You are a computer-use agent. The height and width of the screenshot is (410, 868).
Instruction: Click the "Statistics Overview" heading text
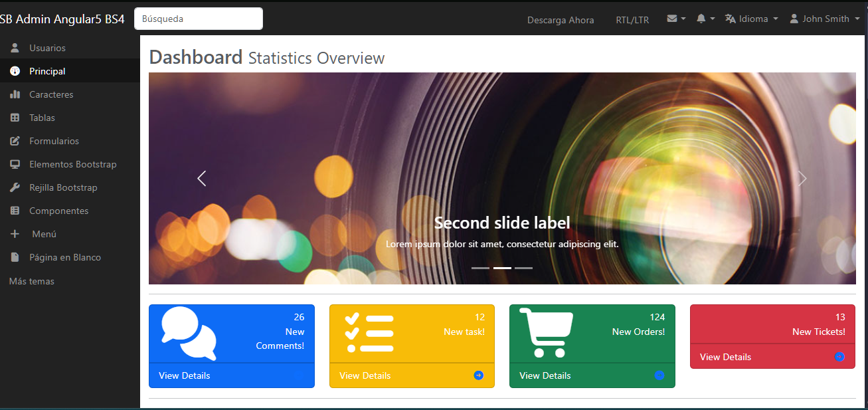(x=316, y=58)
